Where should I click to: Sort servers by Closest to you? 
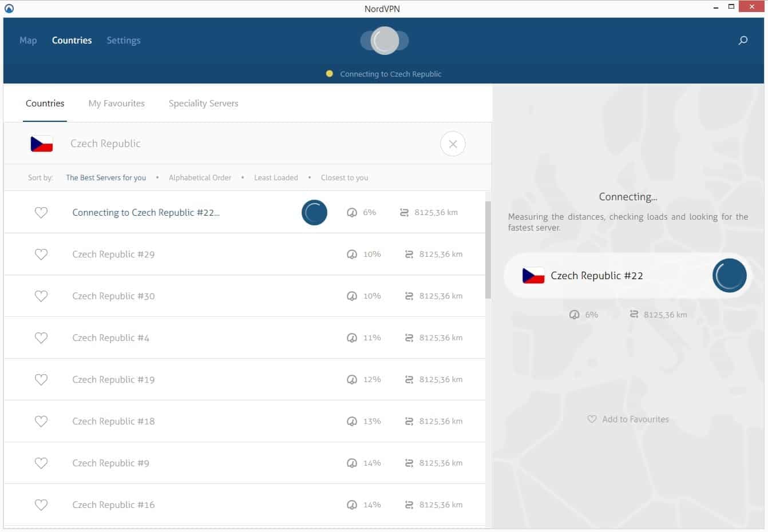[345, 178]
